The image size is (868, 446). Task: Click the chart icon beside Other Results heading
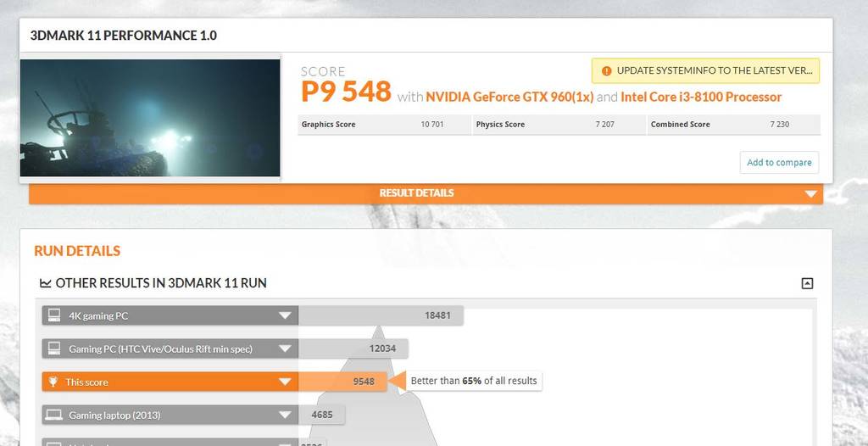click(x=46, y=283)
